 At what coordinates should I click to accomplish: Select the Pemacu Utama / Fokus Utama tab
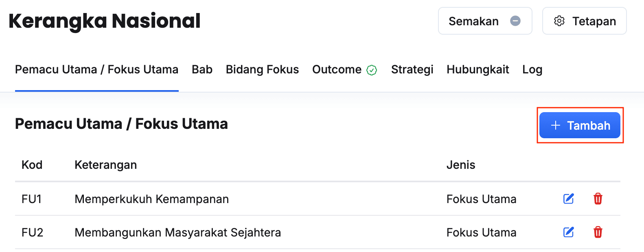[96, 70]
